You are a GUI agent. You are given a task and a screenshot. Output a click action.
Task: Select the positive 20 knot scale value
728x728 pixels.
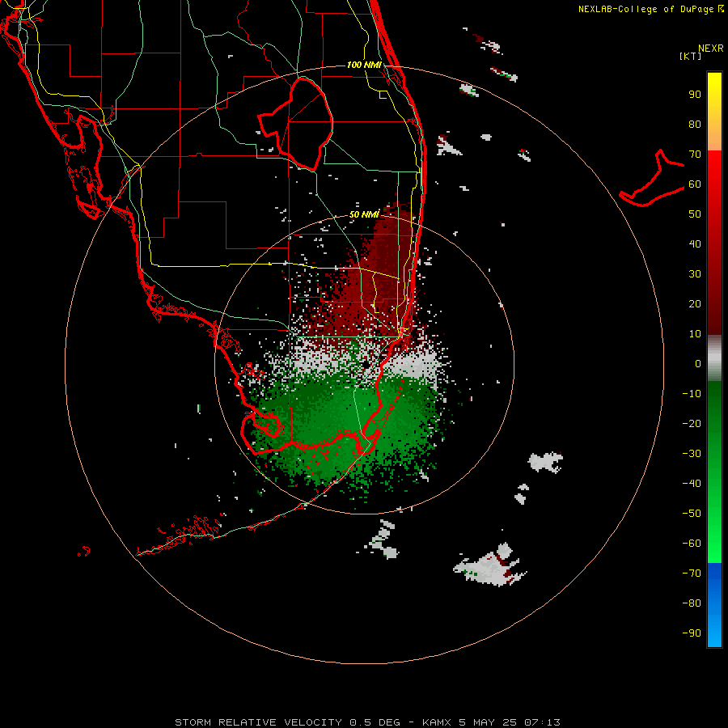point(695,304)
